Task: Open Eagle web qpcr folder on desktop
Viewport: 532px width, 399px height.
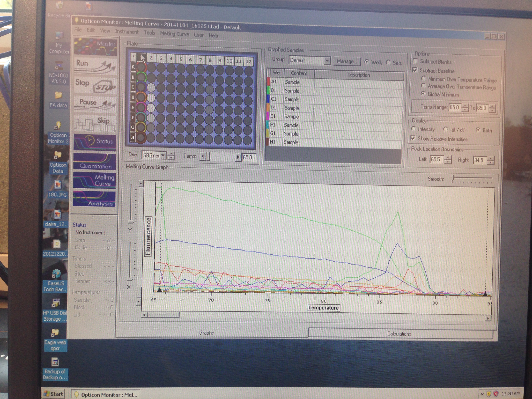Action: coord(55,340)
